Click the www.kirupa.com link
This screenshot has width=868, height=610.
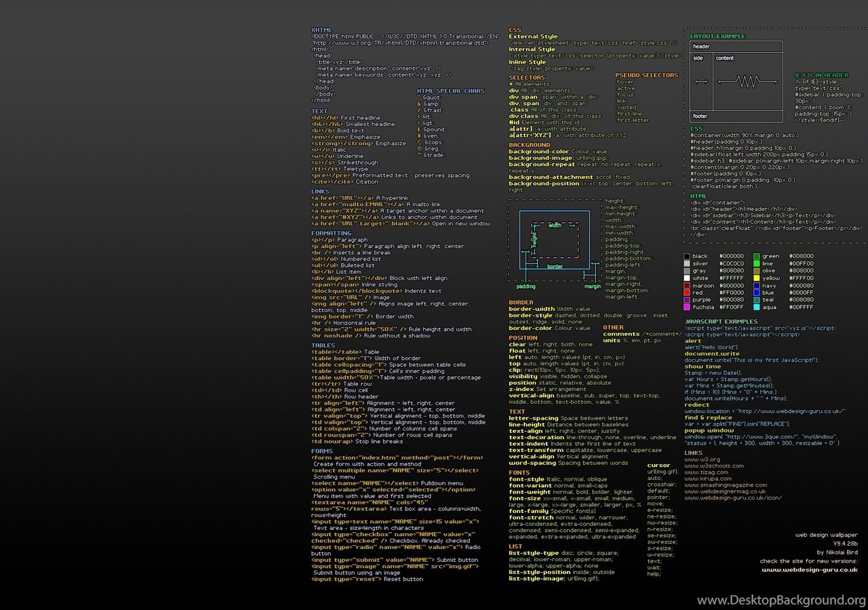[x=708, y=479]
